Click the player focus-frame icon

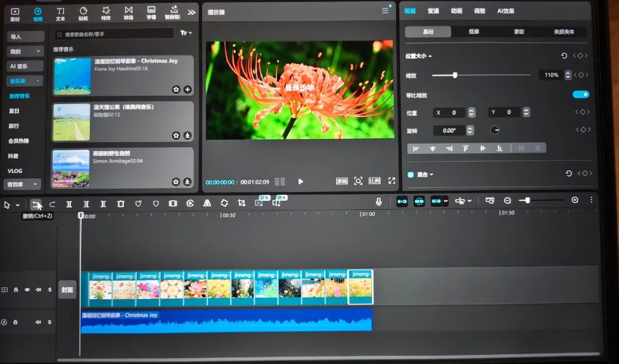[x=358, y=181]
